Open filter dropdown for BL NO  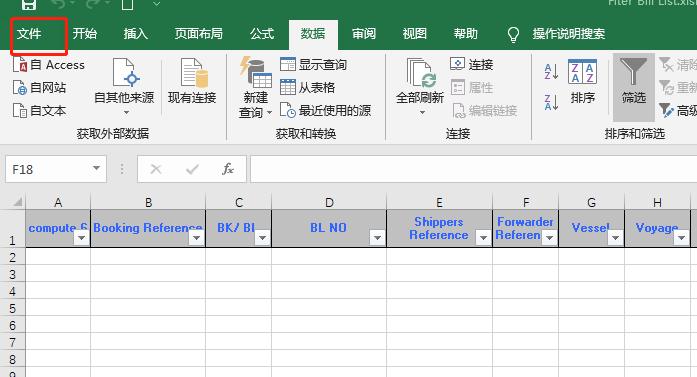(377, 238)
